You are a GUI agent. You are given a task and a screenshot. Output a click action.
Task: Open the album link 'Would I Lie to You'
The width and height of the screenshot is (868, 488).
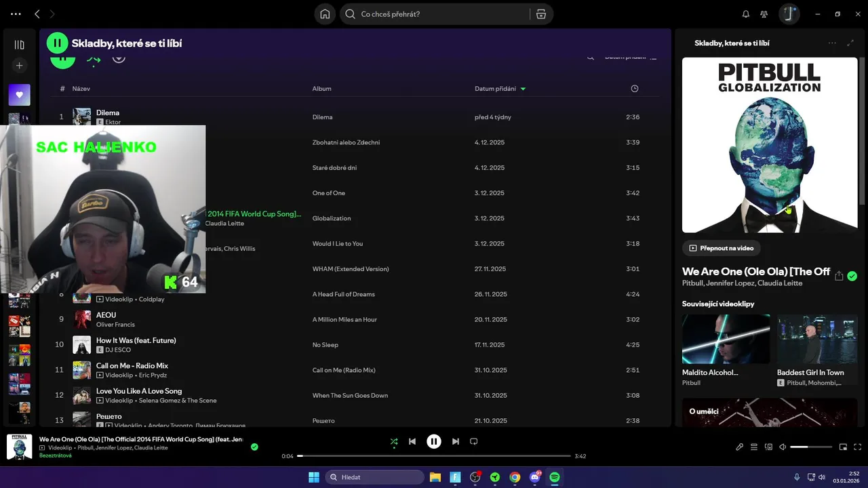[337, 243]
